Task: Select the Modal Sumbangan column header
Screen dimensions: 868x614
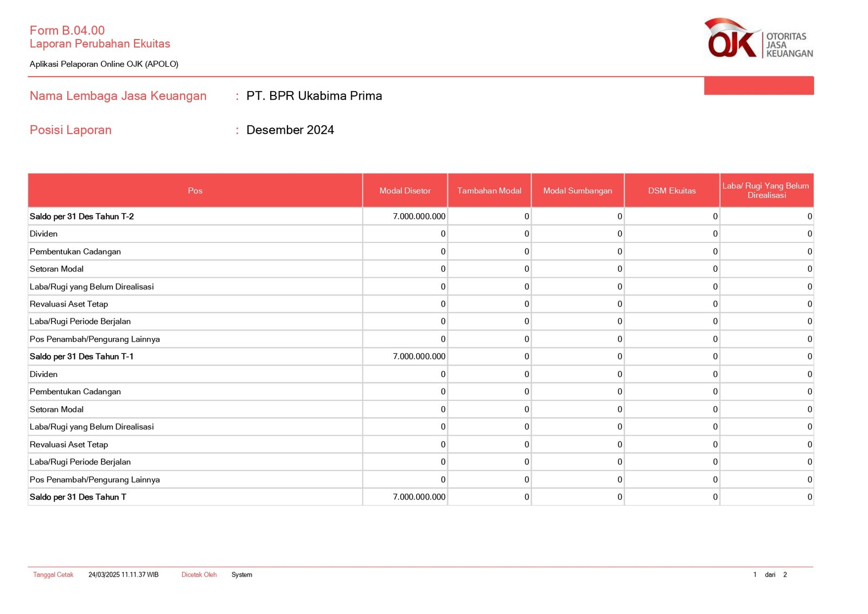Action: (x=577, y=190)
